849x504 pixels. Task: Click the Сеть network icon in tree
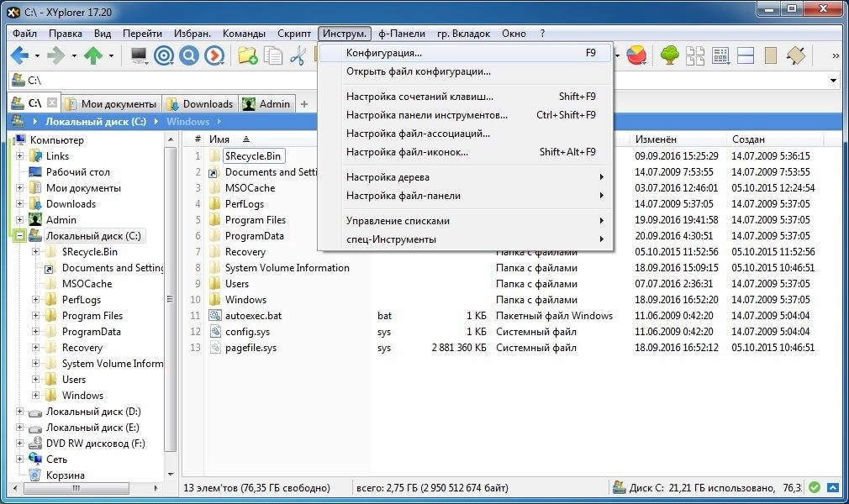tap(35, 459)
